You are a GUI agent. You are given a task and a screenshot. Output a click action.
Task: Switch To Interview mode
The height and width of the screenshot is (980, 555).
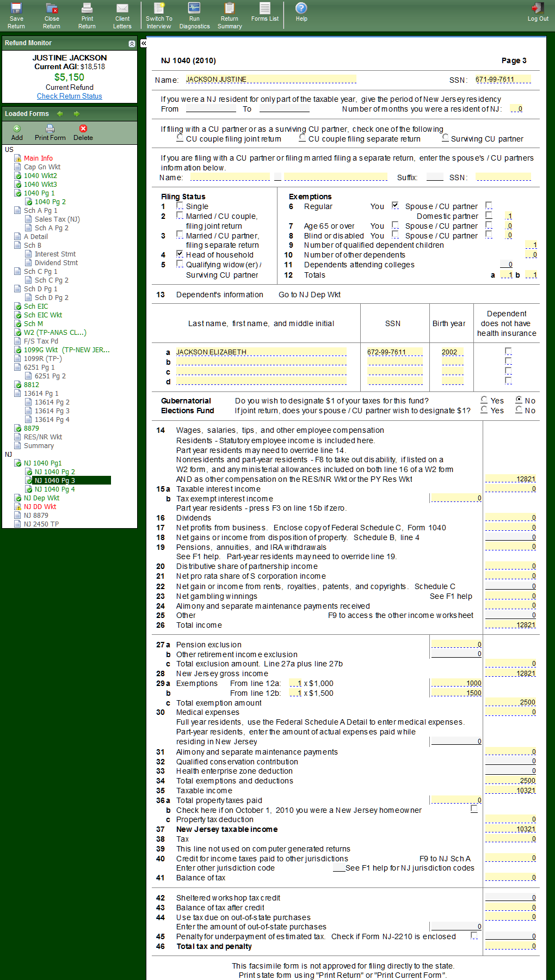(159, 15)
